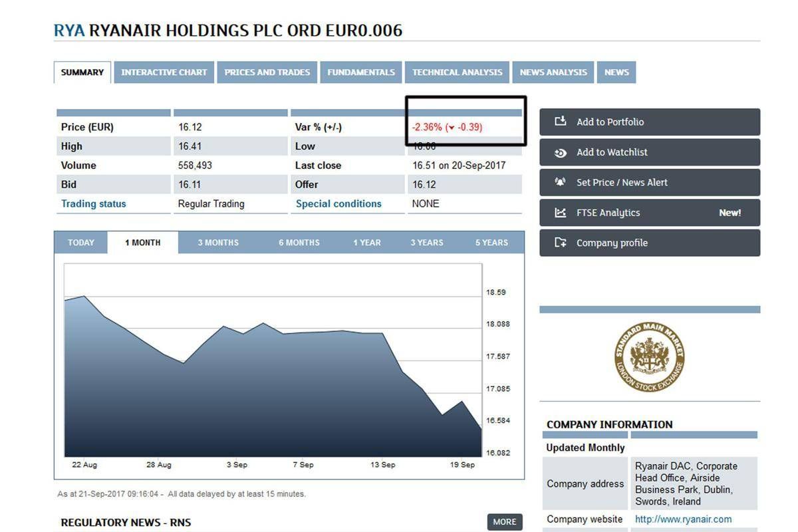Click the last close value 16.51
Screen dimensions: 798x532
tap(424, 166)
